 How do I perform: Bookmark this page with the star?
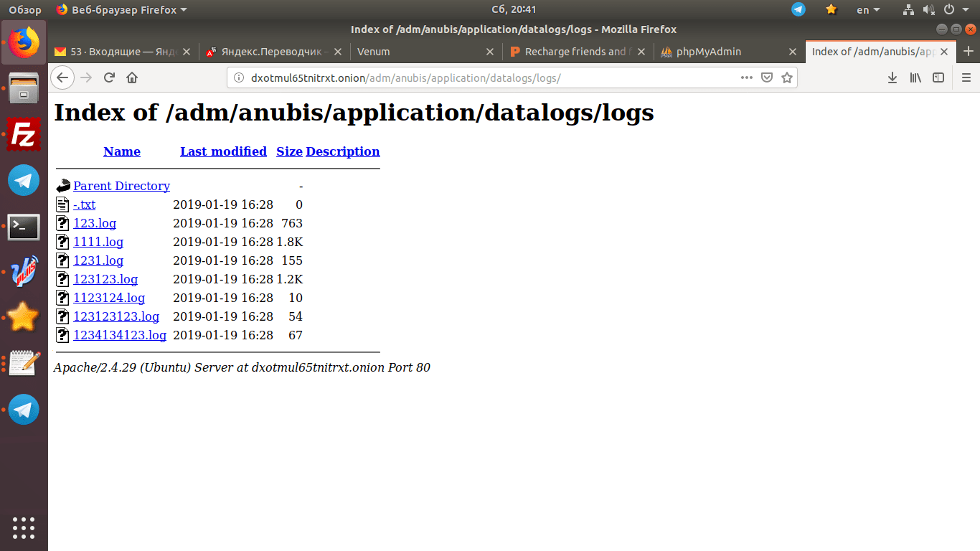[787, 77]
